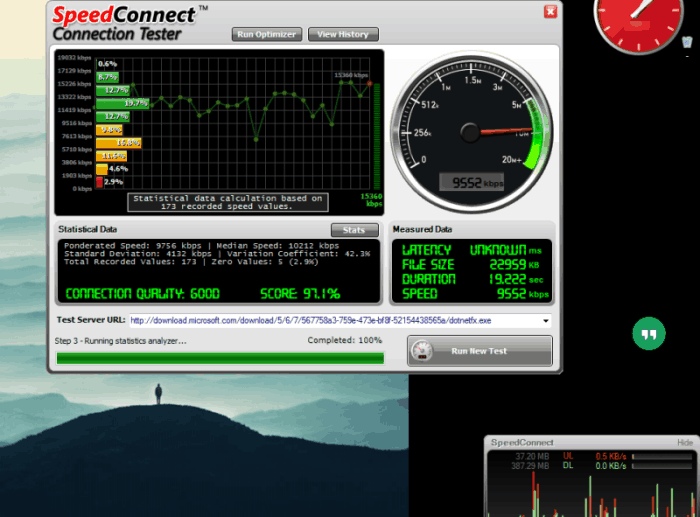Click the speedometer needle hub

click(x=470, y=133)
